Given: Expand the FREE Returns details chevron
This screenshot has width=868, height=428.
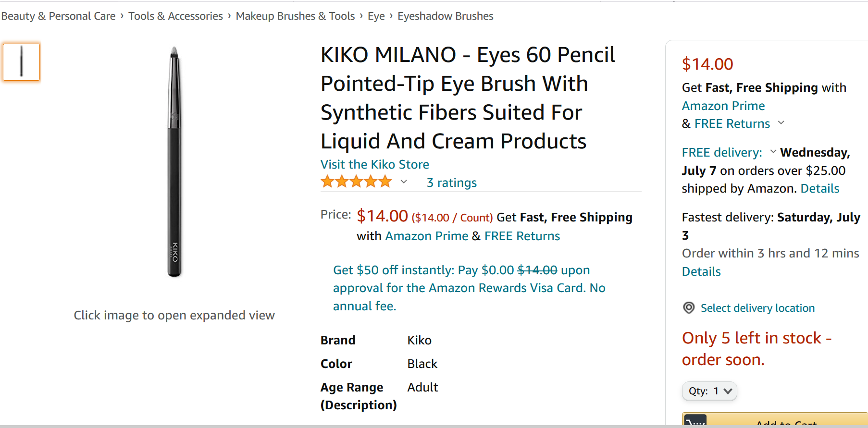Looking at the screenshot, I should 781,123.
